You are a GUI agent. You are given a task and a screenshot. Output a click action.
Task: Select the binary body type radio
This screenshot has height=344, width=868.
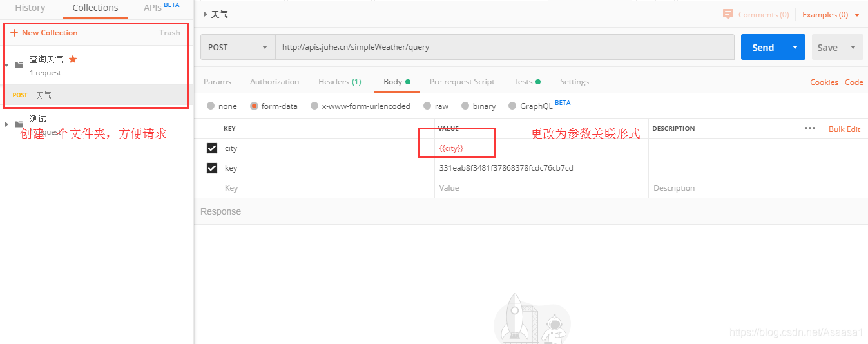[x=465, y=106]
